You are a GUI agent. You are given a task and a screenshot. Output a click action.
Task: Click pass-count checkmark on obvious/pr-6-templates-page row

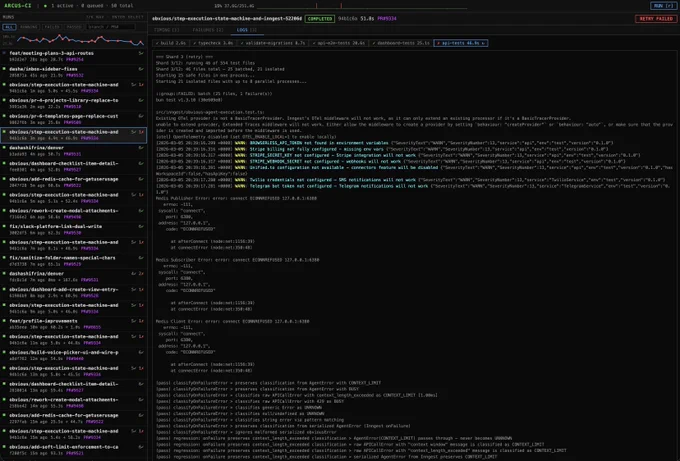141,116
